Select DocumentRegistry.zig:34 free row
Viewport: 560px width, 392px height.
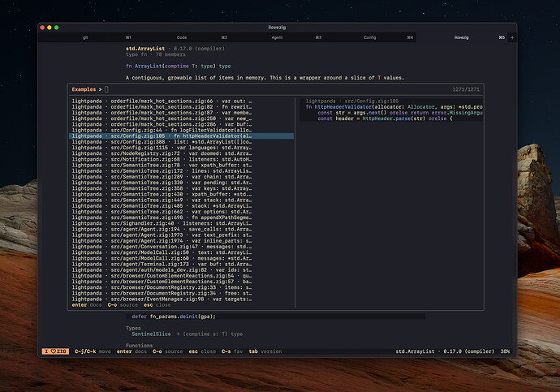182,293
